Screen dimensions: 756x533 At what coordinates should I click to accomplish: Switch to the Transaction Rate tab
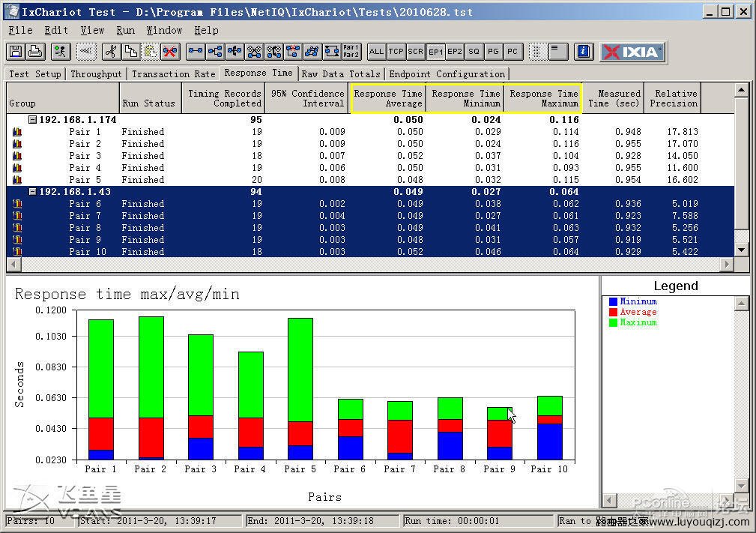coord(174,73)
